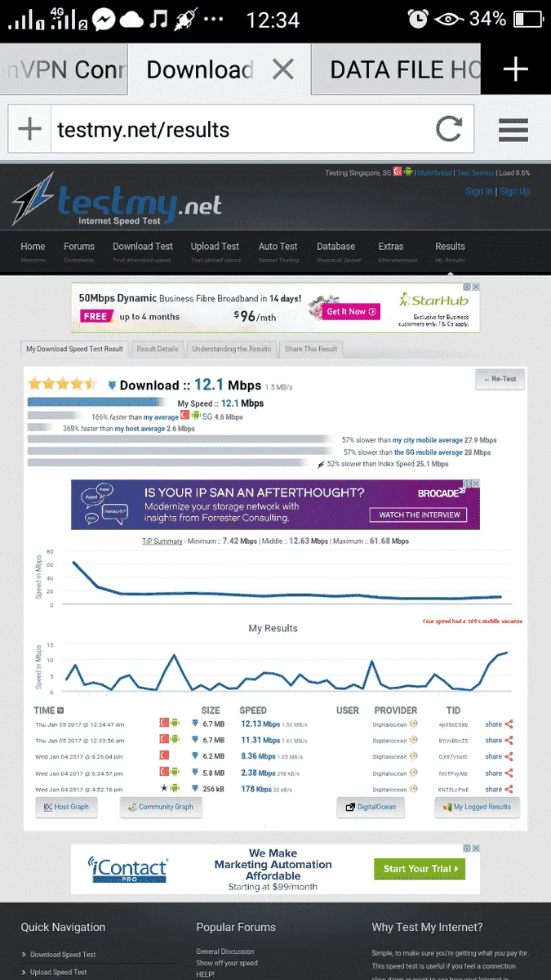Open Show off your speed forum link
The width and height of the screenshot is (551, 980).
pos(227,963)
